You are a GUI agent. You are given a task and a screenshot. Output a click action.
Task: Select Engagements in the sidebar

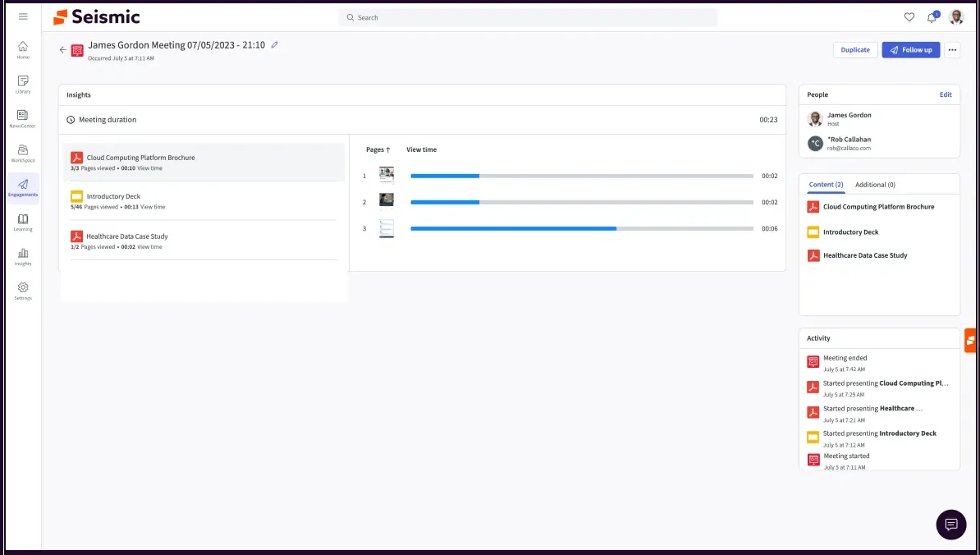(23, 187)
